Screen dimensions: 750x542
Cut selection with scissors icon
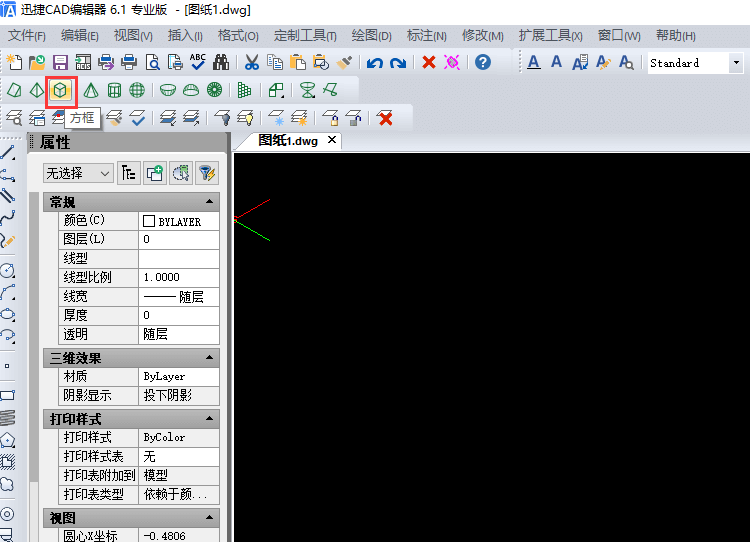click(252, 63)
